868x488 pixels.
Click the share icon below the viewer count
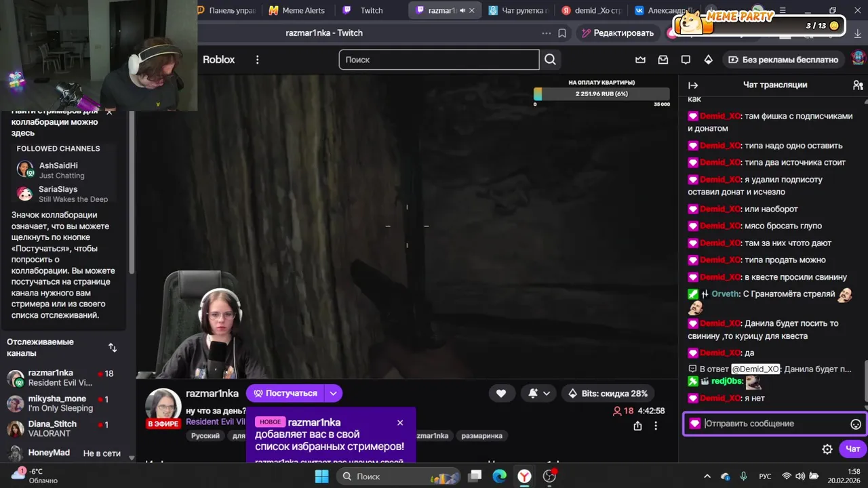[637, 426]
